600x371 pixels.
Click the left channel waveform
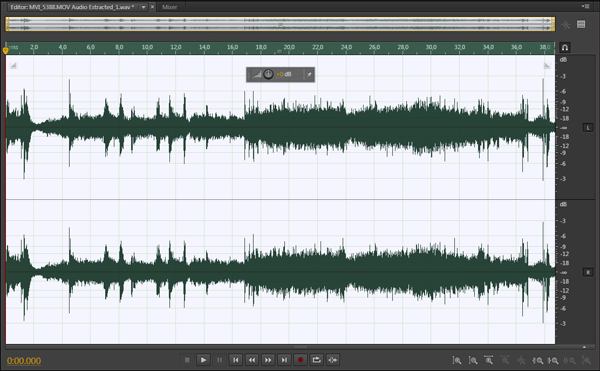tap(280, 127)
